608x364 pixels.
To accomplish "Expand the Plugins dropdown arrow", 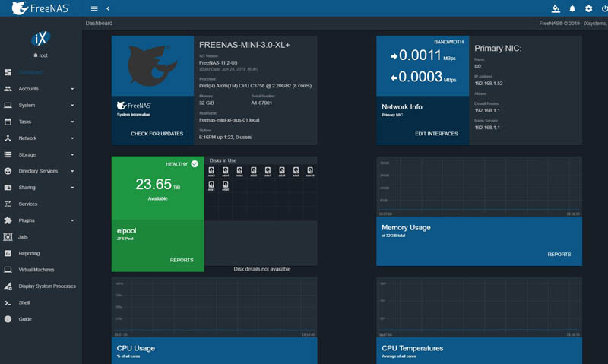I will pyautogui.click(x=72, y=220).
